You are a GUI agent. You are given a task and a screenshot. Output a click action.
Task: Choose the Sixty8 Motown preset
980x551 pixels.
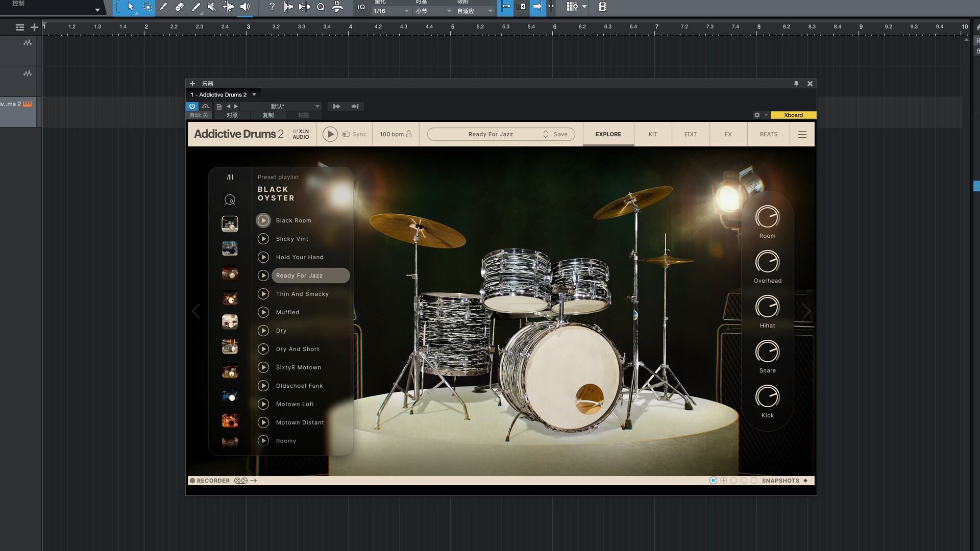tap(299, 367)
